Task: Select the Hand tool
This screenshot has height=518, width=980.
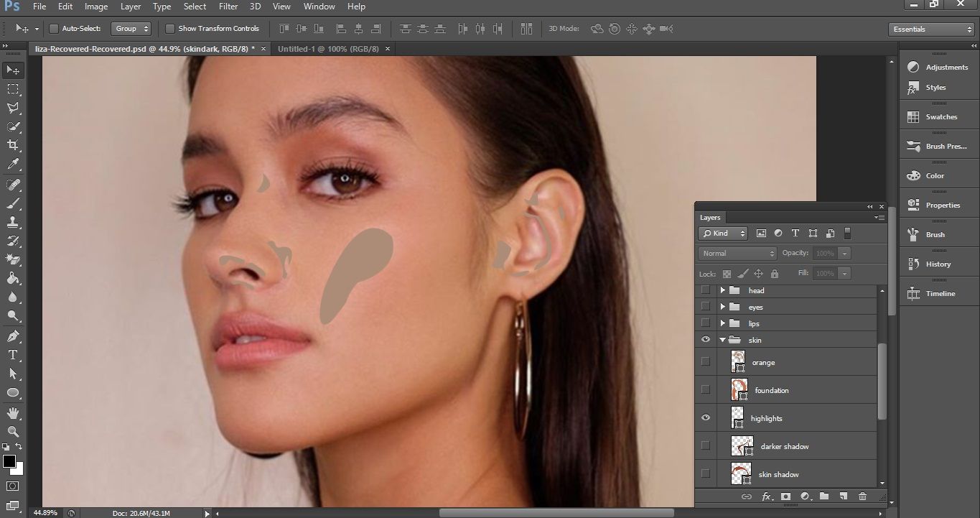Action: [x=13, y=413]
